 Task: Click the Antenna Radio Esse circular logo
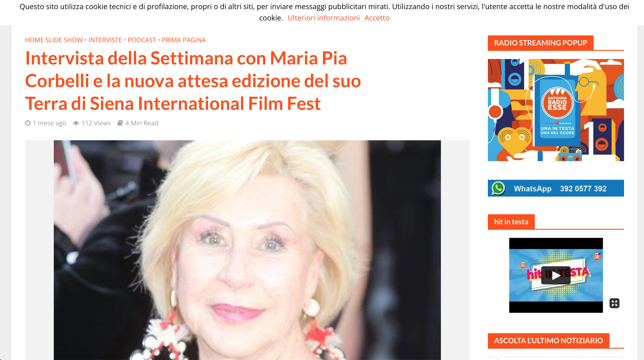[557, 103]
